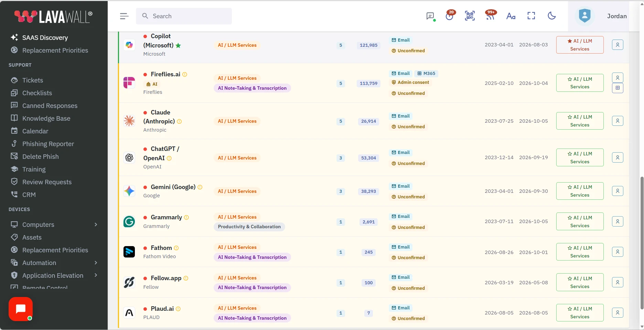Image resolution: width=644 pixels, height=330 pixels.
Task: Open the timer icon with the 20 badge
Action: click(x=450, y=16)
